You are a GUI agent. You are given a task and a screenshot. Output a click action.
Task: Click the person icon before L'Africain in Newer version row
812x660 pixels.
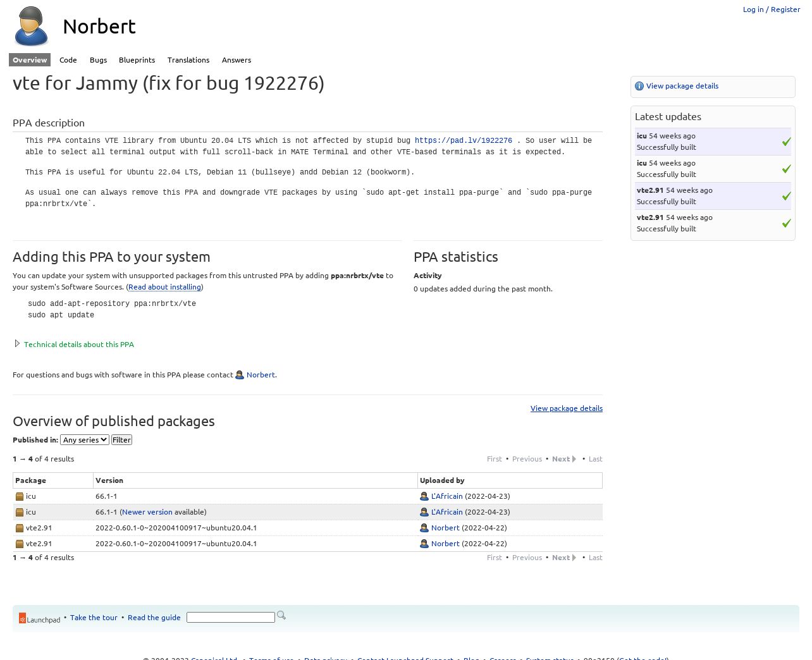(424, 512)
